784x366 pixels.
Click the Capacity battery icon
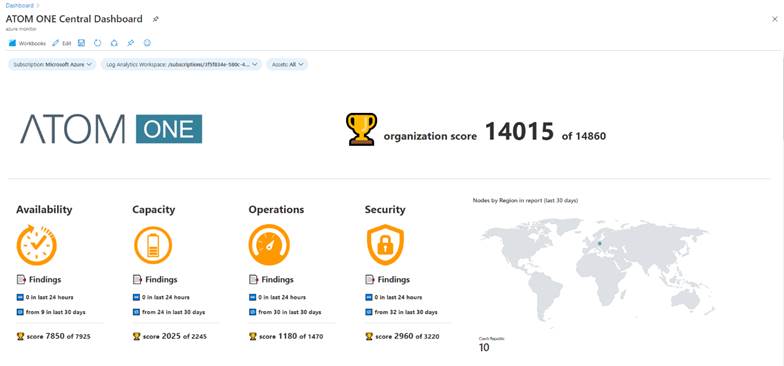153,245
